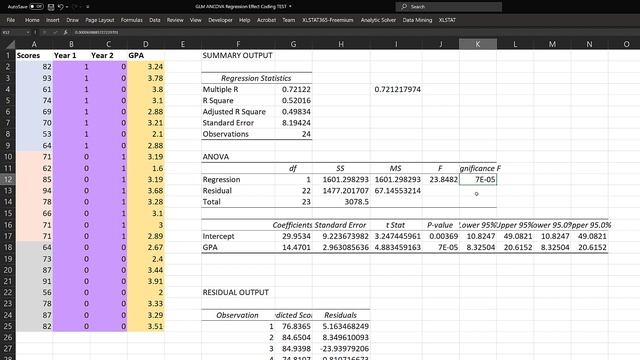Click the cell showing 0.721217974
Screen dimensions: 640x360
click(396, 89)
